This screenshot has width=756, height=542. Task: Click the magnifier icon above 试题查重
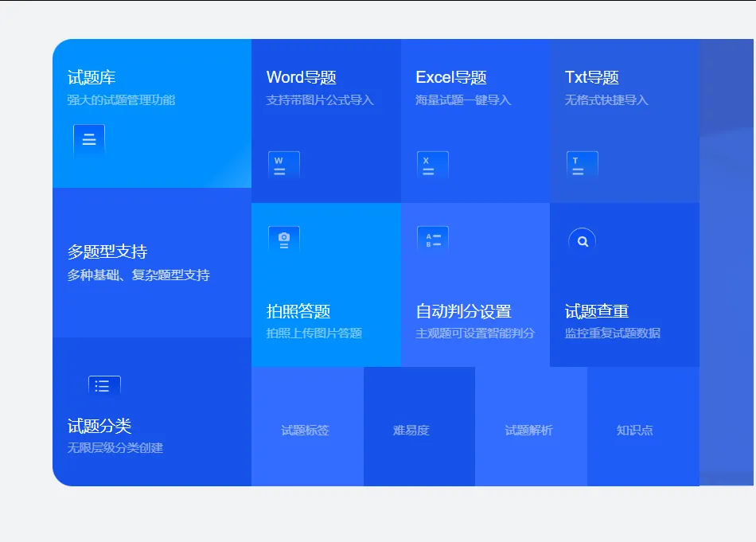(582, 241)
